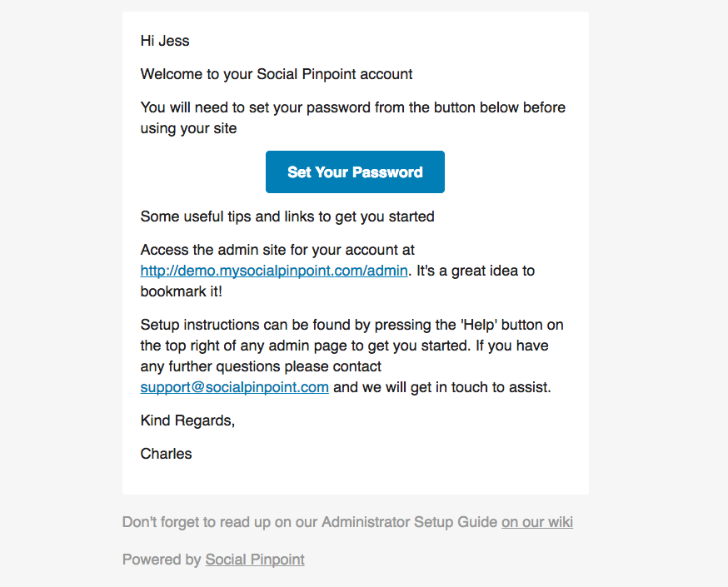
Task: Visit the Social Pinpoint footer link
Action: (255, 560)
